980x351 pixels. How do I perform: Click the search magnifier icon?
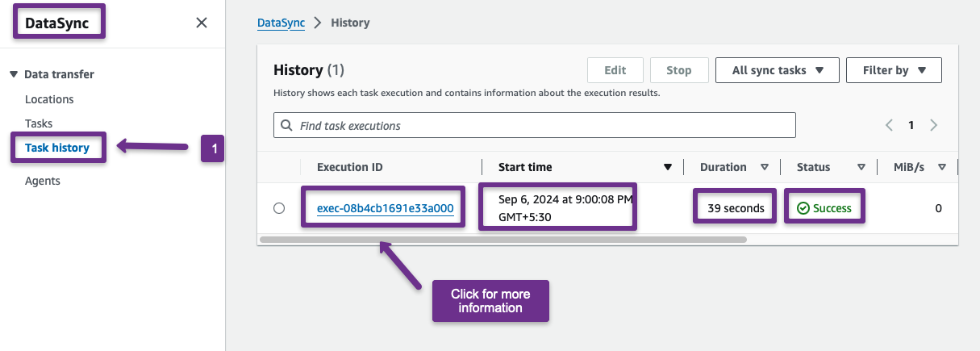coord(286,126)
